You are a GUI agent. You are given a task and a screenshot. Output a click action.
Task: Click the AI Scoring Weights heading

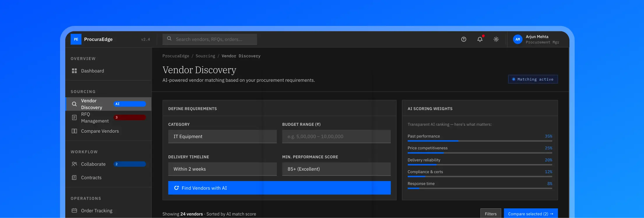tap(430, 109)
